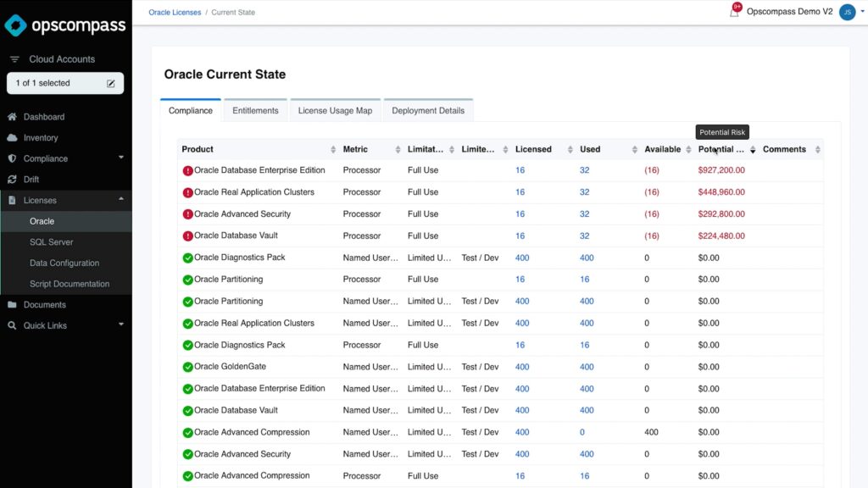Open the notifications bell

pyautogui.click(x=734, y=12)
